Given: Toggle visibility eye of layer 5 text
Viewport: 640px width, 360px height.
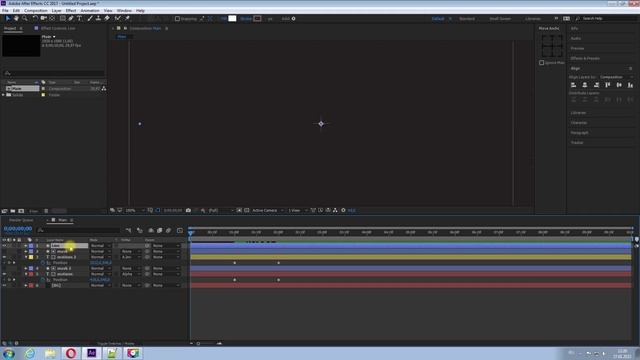Looking at the screenshot, I should point(4,274).
